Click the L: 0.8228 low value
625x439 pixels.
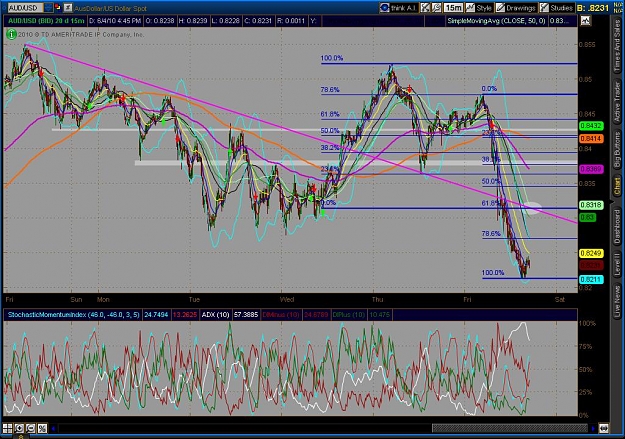point(226,21)
